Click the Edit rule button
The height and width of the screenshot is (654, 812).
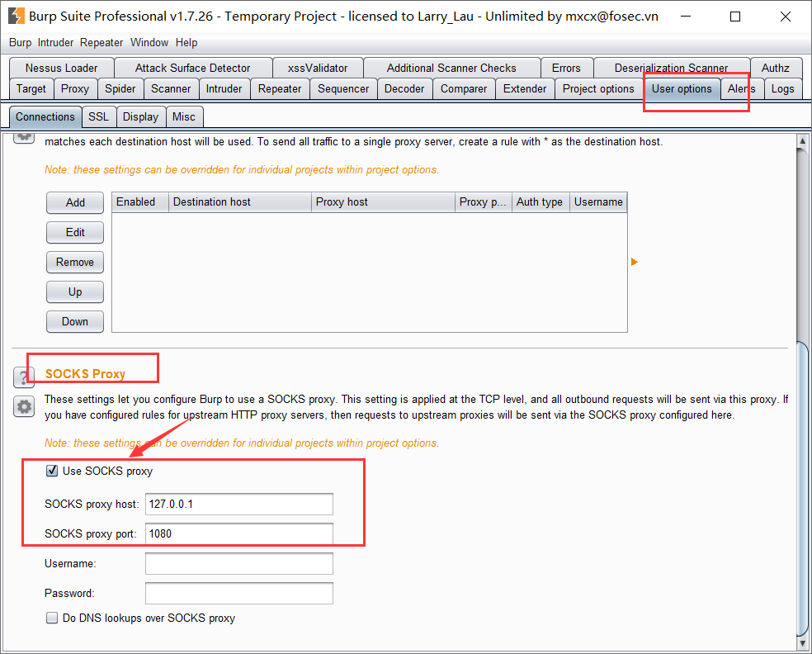click(x=75, y=232)
